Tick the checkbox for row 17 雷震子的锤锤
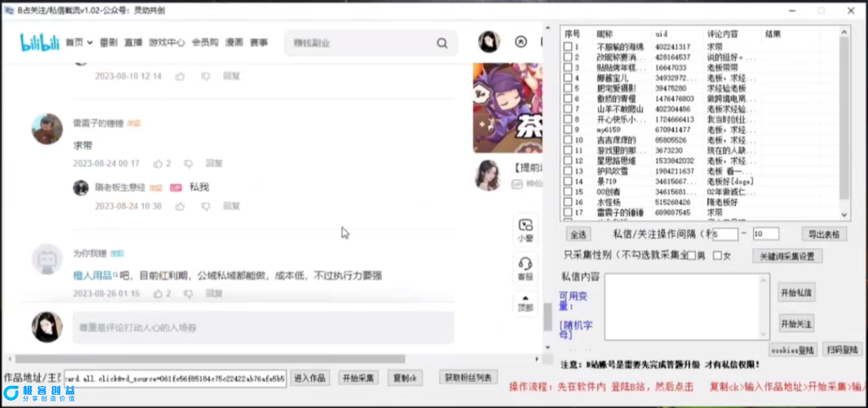The height and width of the screenshot is (408, 868). click(568, 212)
